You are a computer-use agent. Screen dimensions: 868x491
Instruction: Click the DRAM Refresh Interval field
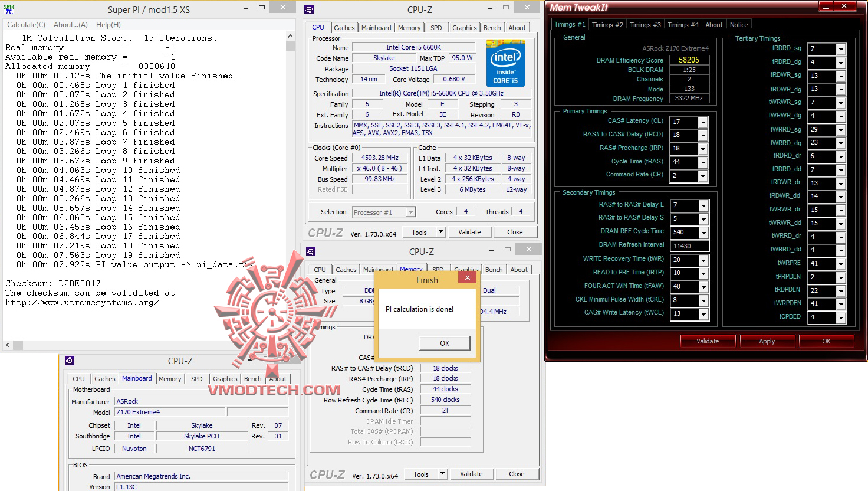[x=689, y=246]
